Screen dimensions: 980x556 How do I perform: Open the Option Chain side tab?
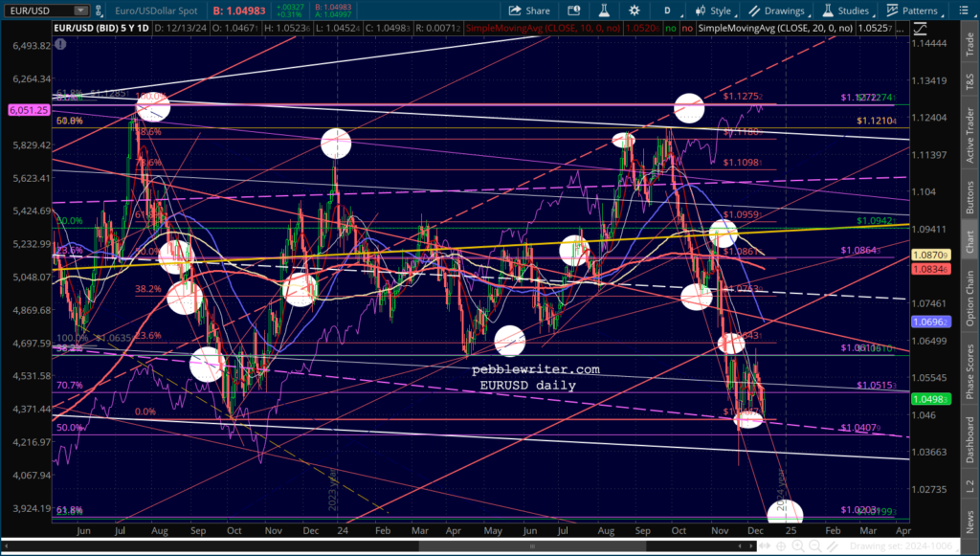pos(969,298)
